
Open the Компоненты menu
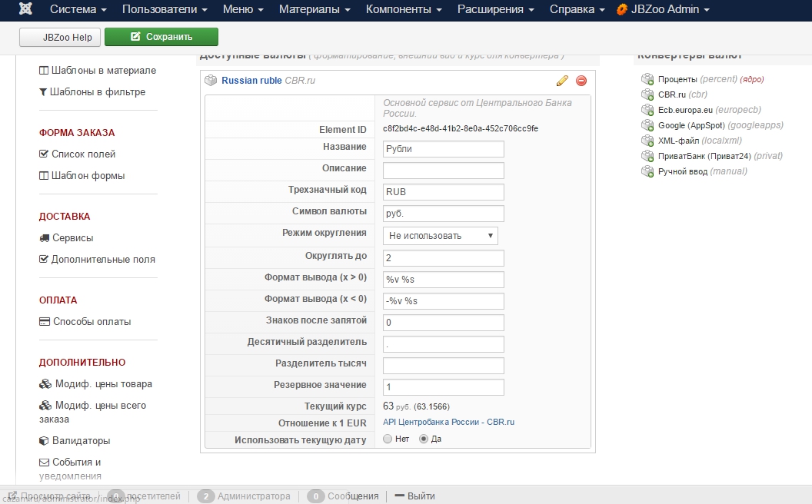(404, 10)
